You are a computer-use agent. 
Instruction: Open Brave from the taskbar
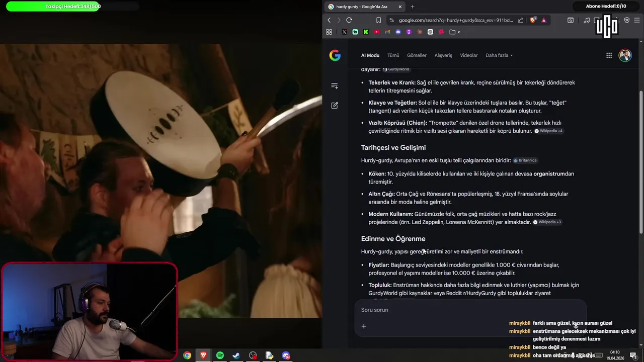[x=203, y=355]
